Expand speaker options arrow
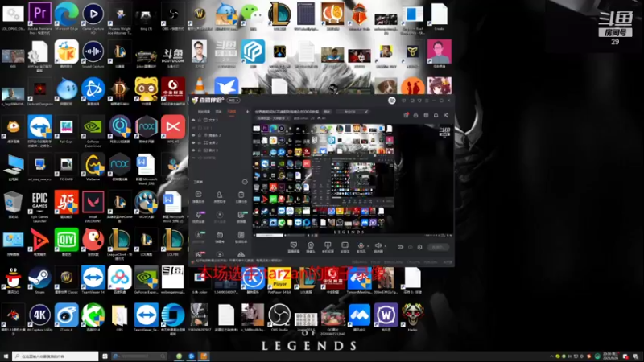 386,246
